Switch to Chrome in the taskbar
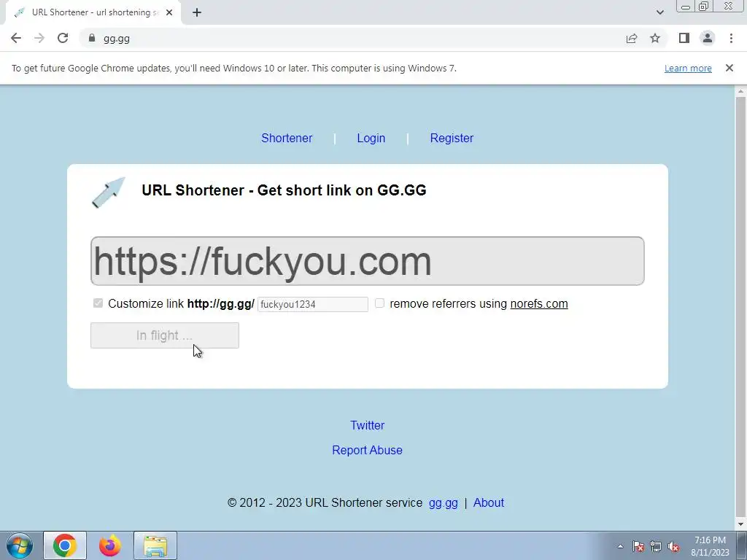Viewport: 747px width, 560px height. [x=65, y=545]
